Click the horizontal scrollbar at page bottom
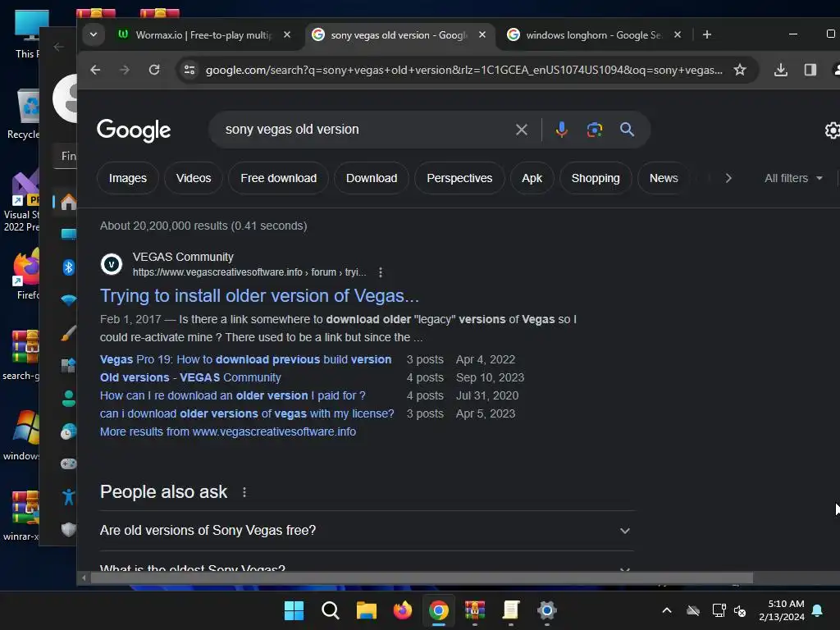 pos(422,578)
